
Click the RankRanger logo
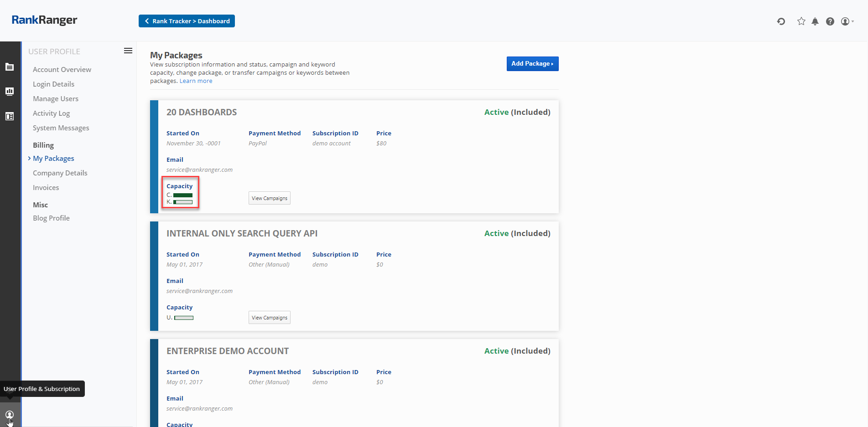pyautogui.click(x=44, y=20)
